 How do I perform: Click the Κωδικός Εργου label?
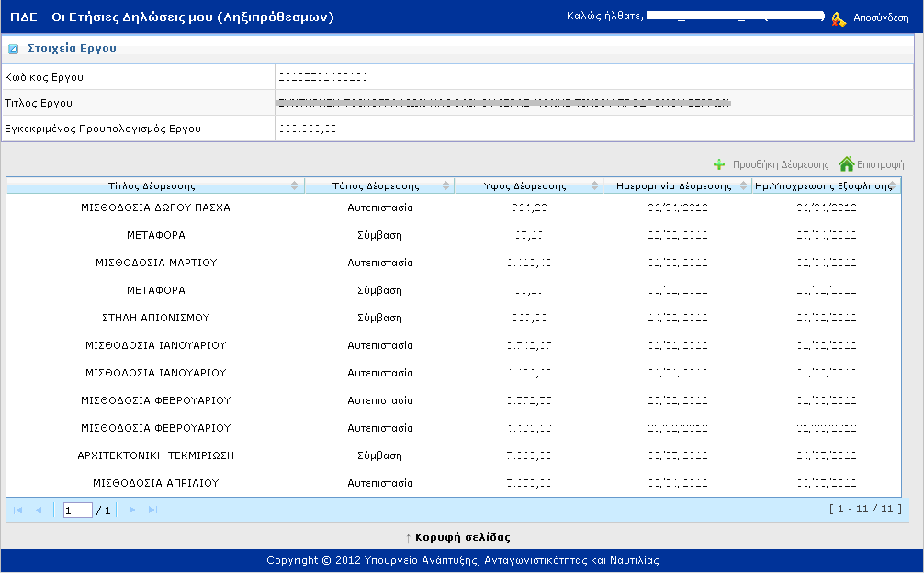44,77
